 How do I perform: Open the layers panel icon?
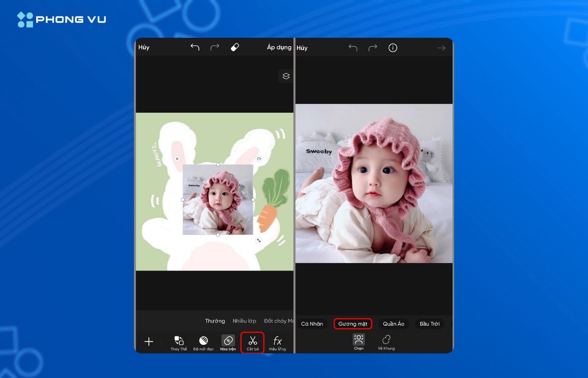pos(286,76)
